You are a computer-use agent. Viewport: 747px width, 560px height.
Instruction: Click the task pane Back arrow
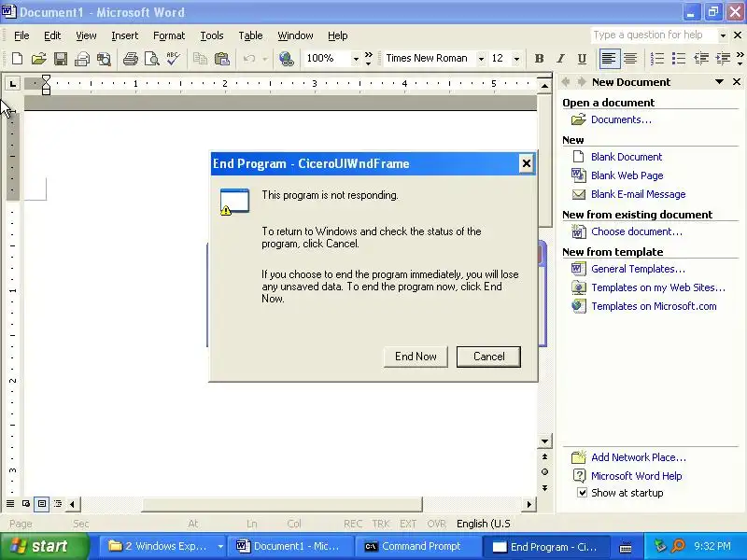[x=566, y=82]
